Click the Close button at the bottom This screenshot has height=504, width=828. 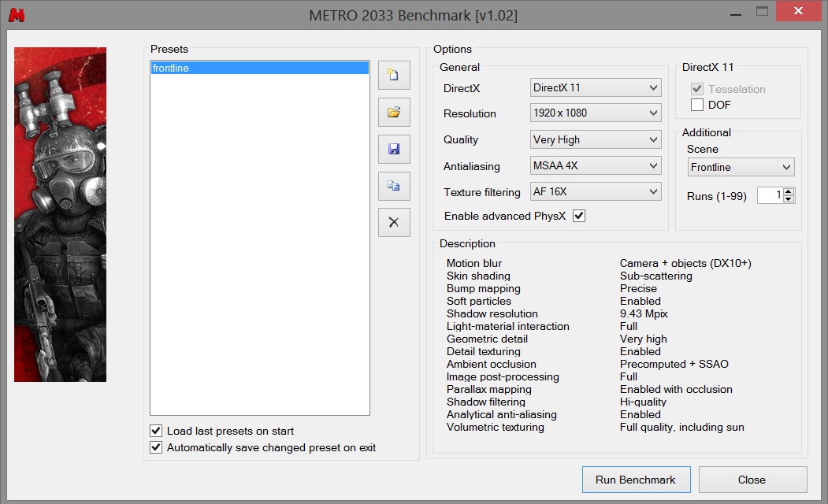coord(752,480)
